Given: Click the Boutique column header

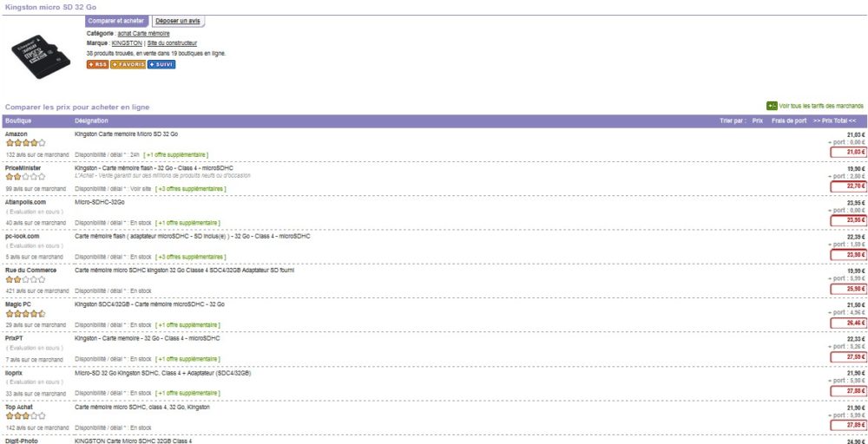Looking at the screenshot, I should coord(18,121).
